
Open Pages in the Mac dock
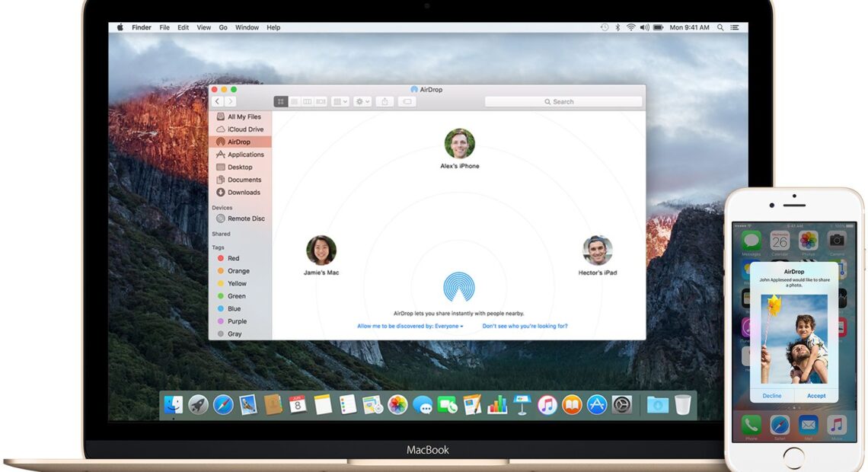click(472, 405)
